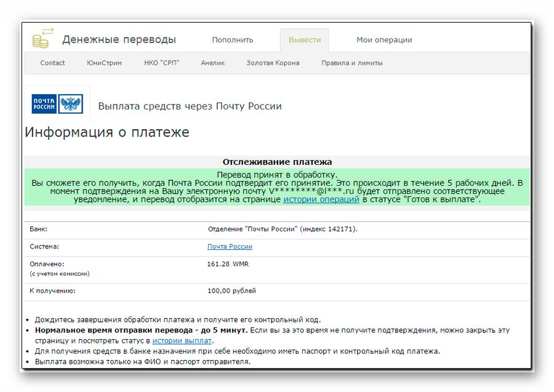
Task: Select the 100,00 рублей amount value
Action: (x=232, y=291)
